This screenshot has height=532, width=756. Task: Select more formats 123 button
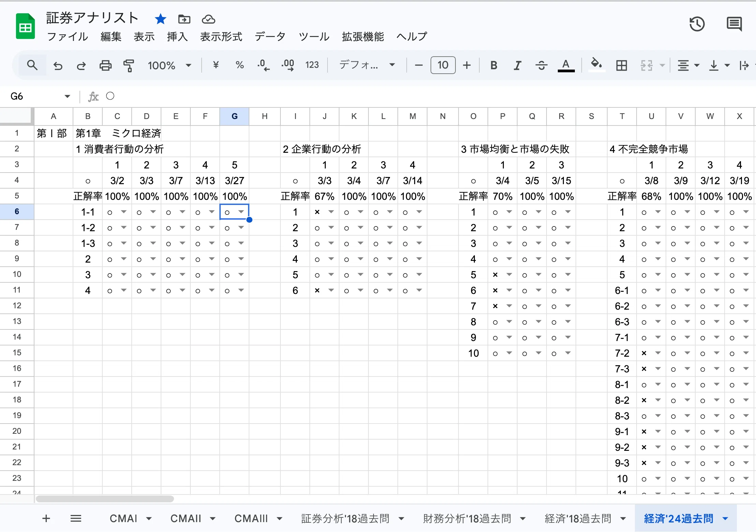(x=312, y=65)
